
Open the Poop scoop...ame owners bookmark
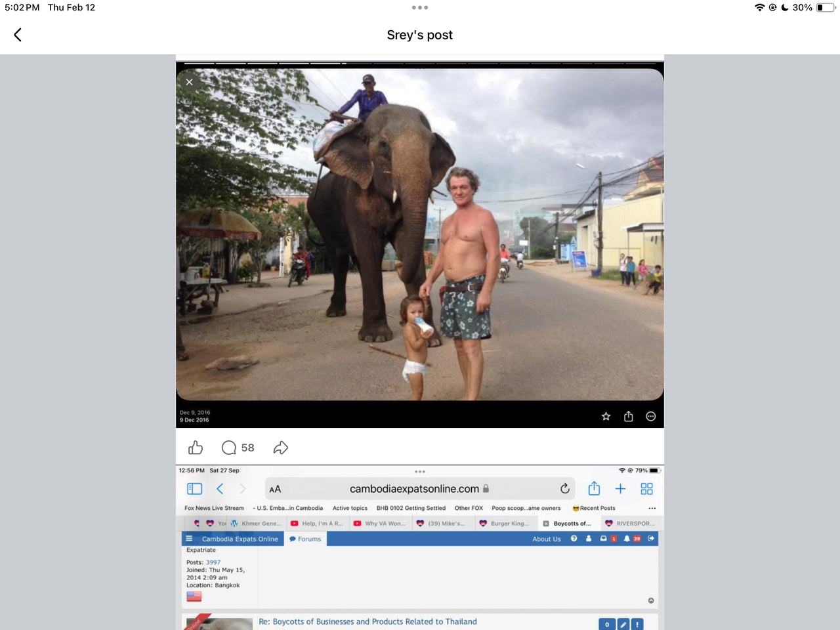526,508
